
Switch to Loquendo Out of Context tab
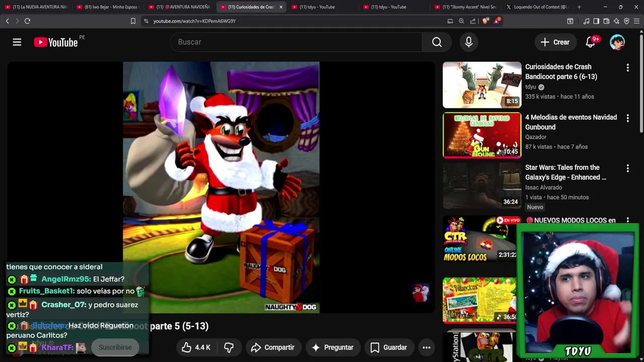[537, 7]
